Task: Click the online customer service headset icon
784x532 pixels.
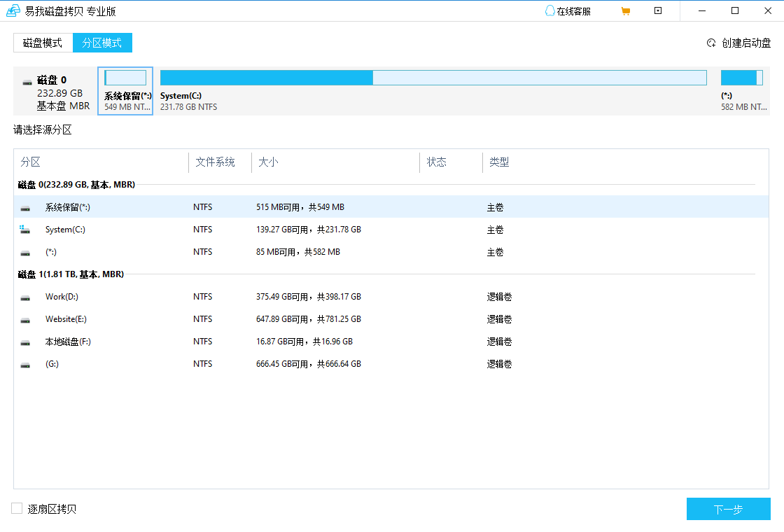Action: (x=550, y=11)
